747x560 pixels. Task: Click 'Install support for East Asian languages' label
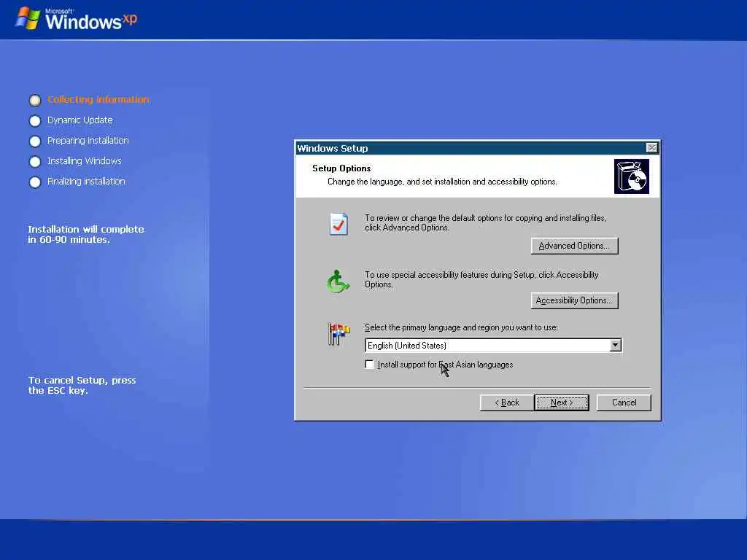[445, 365]
